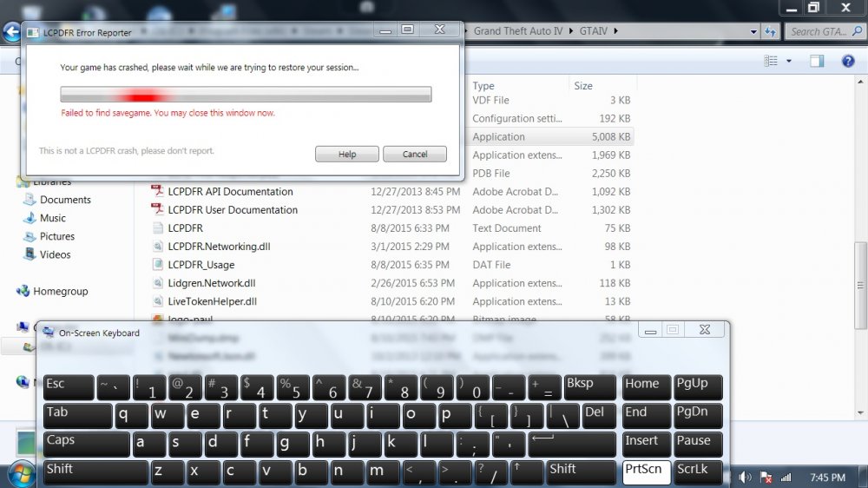Open the Documents library in the sidebar
The width and height of the screenshot is (868, 488).
click(65, 200)
